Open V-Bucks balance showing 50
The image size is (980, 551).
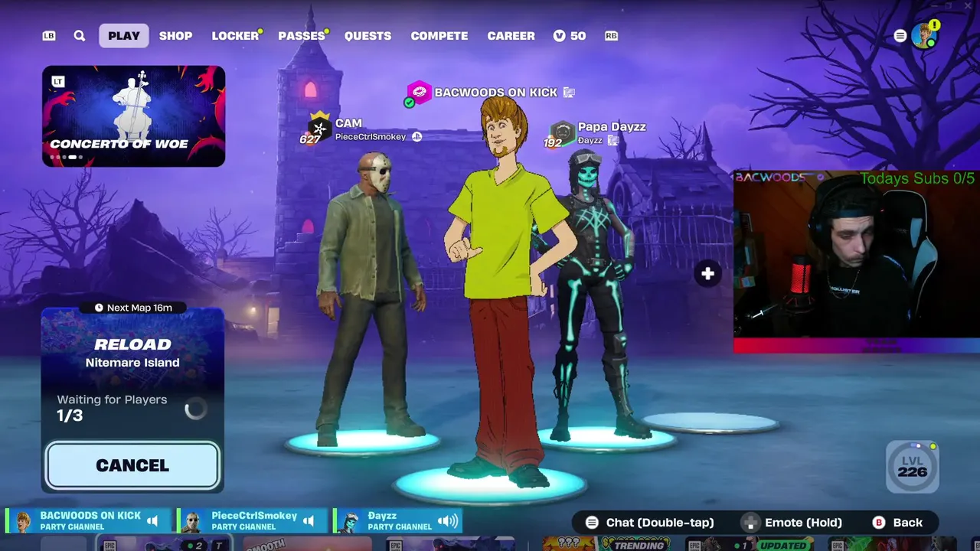(570, 36)
